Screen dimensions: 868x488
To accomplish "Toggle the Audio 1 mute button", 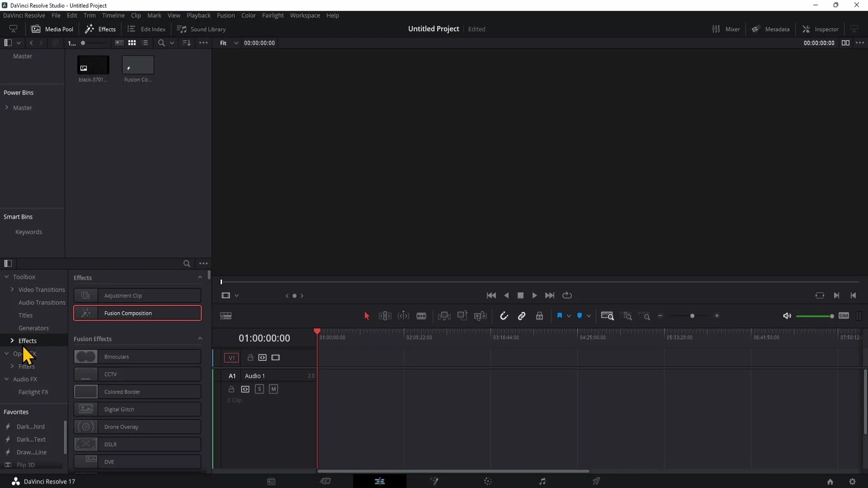I will pyautogui.click(x=274, y=389).
